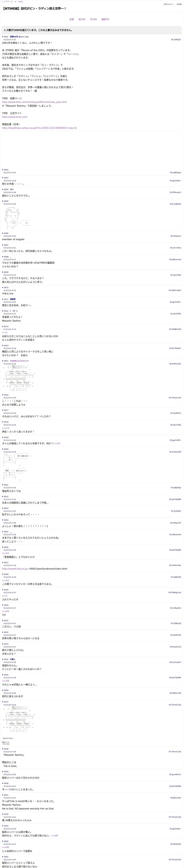Expand the ▼ menu of post 0037

[x=3, y=702]
